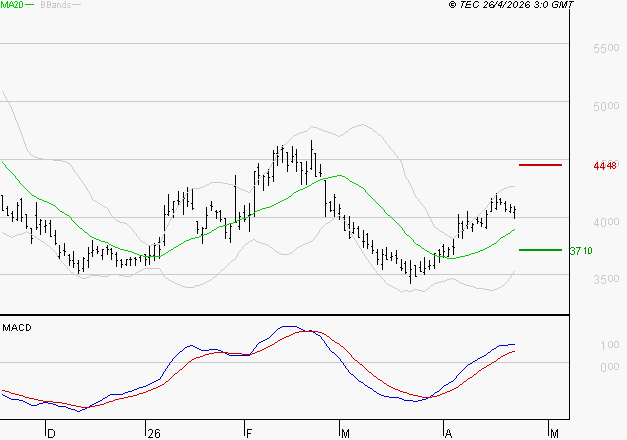627x440 pixels.
Task: Click the MACD 100 axis label
Action: click(610, 345)
